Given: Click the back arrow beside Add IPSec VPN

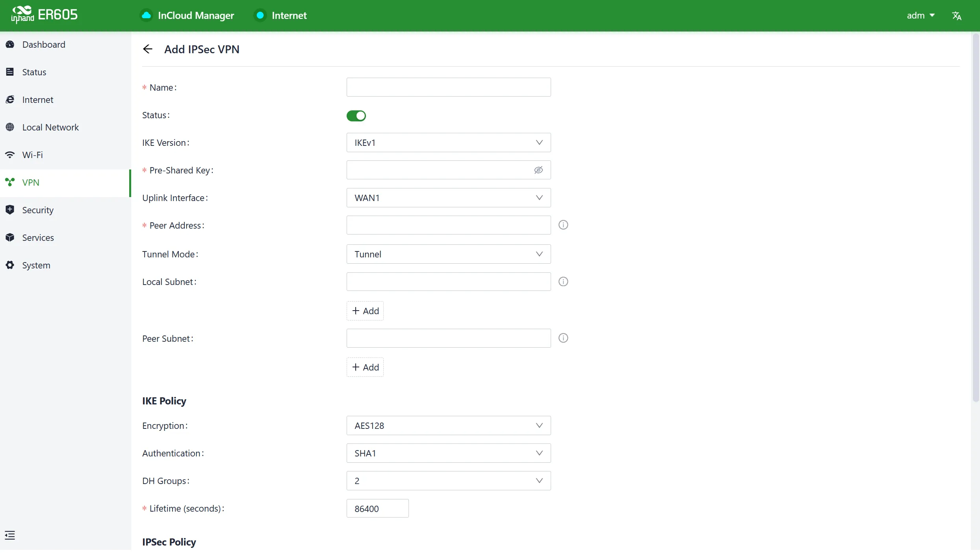Looking at the screenshot, I should [x=148, y=49].
